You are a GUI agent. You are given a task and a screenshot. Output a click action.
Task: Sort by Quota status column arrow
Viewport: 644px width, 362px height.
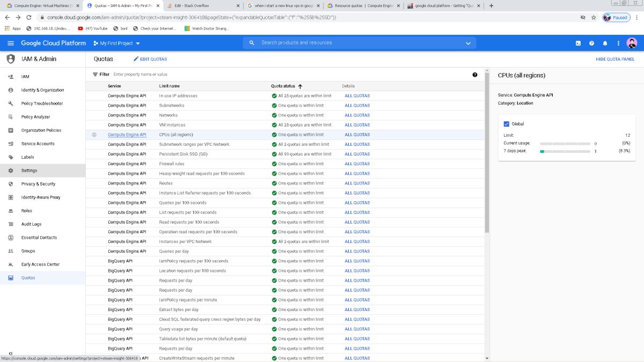click(300, 86)
